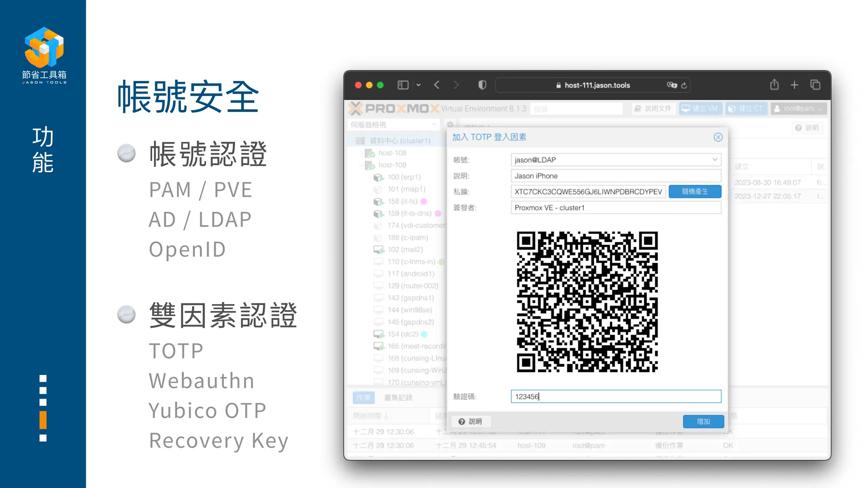The image size is (868, 488).
Task: Select VM 144 (win98se)
Action: 409,310
